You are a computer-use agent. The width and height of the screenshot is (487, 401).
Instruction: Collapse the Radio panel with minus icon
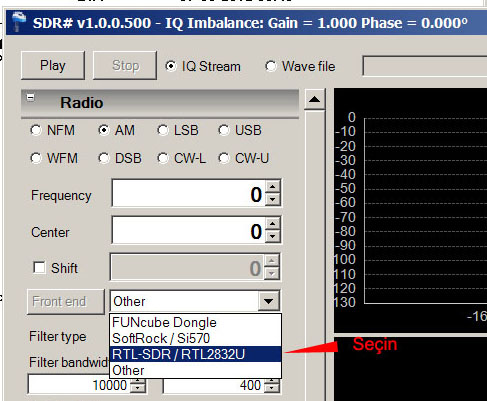coord(31,97)
